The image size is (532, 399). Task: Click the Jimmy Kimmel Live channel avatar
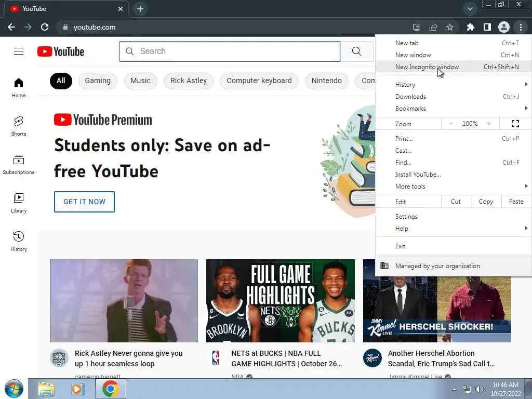[x=372, y=358]
